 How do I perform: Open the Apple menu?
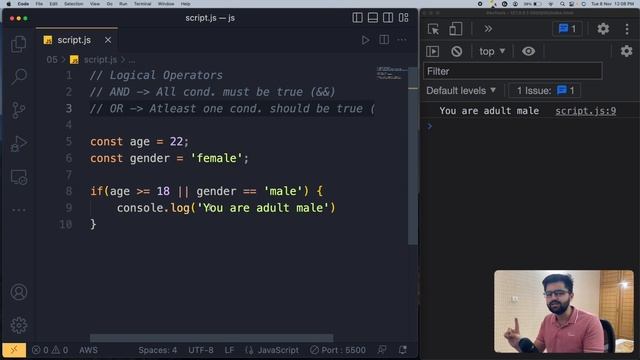pyautogui.click(x=9, y=4)
